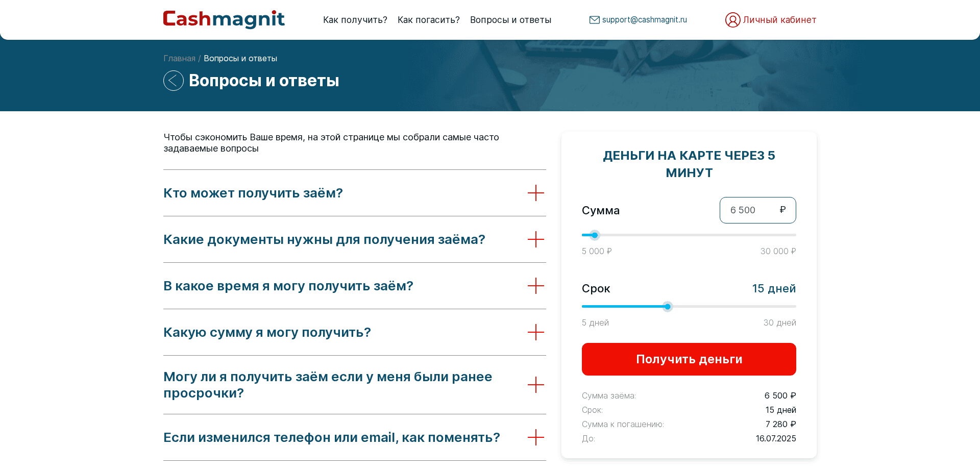980x472 pixels.
Task: Open the "Как погасить?" menu item
Action: [x=428, y=19]
